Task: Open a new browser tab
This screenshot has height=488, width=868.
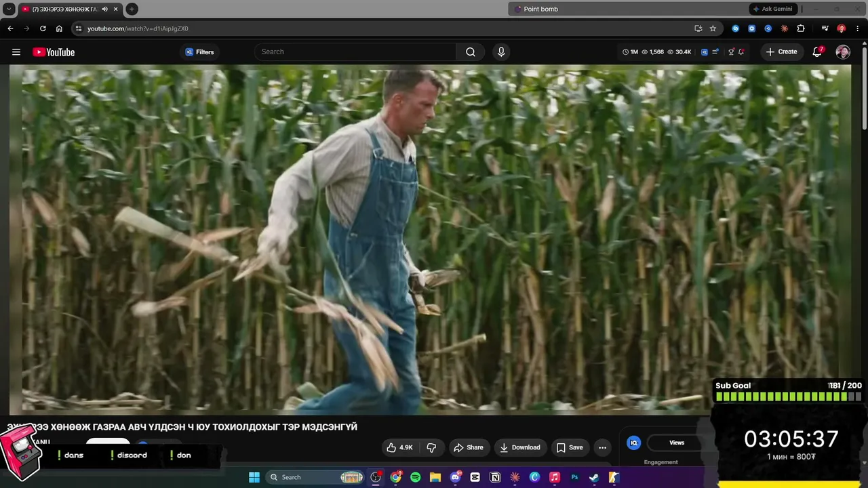Action: pos(132,9)
